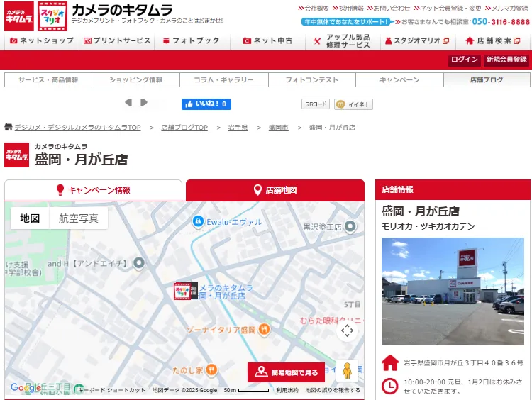Click the small Kitamura logo beside the store name
The image size is (532, 400).
point(16,155)
